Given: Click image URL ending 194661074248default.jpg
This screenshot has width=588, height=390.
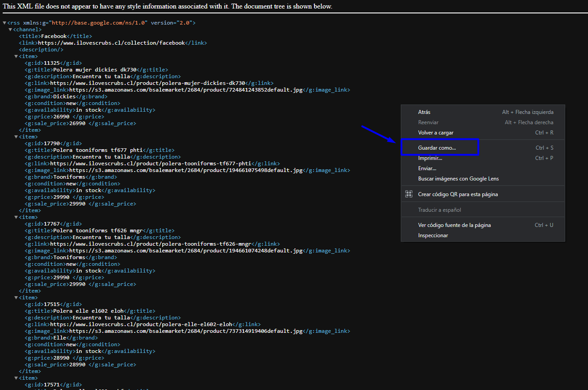Looking at the screenshot, I should click(x=186, y=251).
